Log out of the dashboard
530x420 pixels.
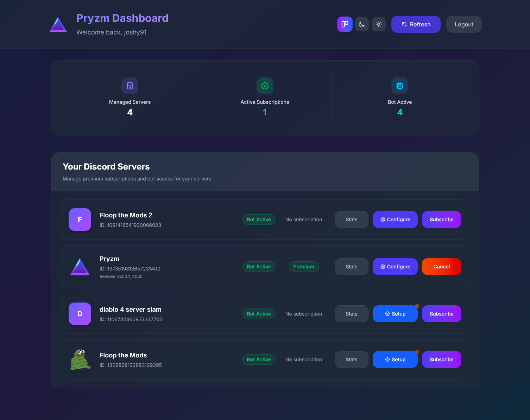tap(463, 24)
